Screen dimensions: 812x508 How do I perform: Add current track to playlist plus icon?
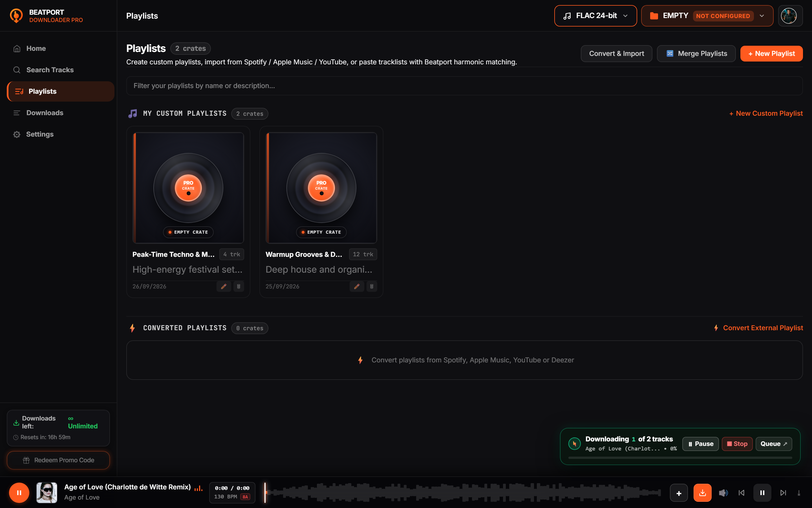679,493
